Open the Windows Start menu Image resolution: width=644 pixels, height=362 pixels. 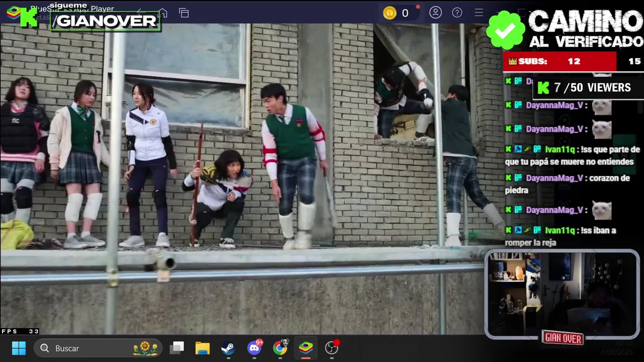click(19, 348)
